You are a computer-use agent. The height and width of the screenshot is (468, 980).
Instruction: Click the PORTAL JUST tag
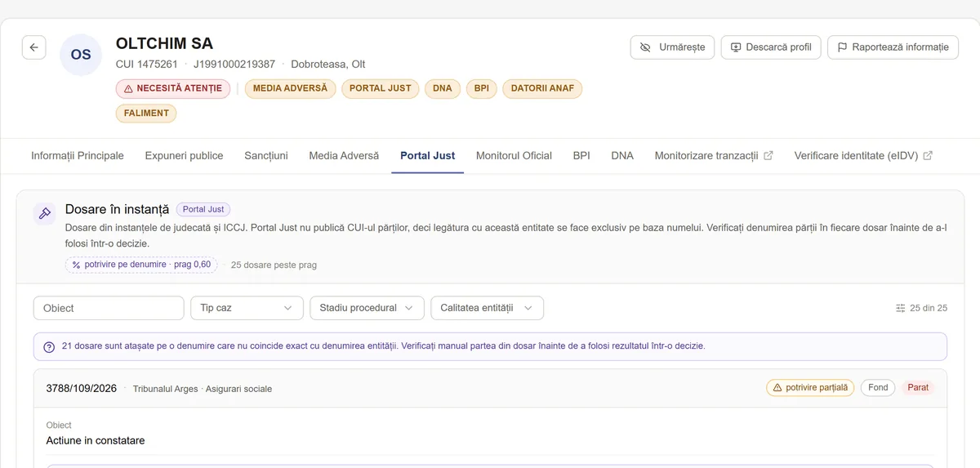click(381, 88)
